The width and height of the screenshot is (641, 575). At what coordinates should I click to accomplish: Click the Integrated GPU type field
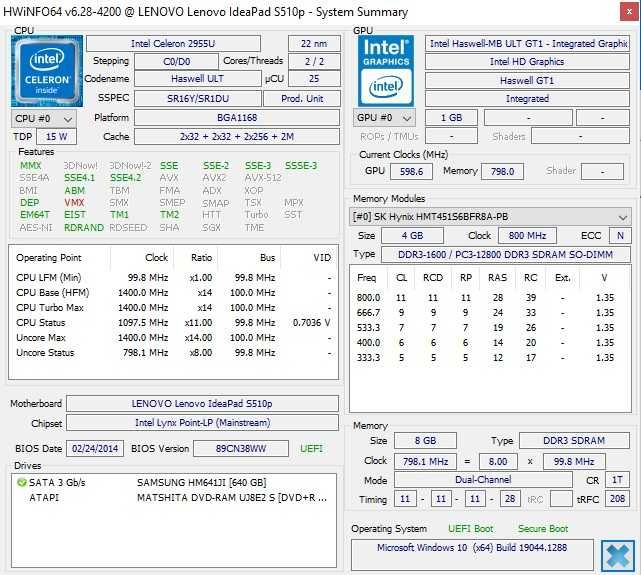(x=527, y=99)
